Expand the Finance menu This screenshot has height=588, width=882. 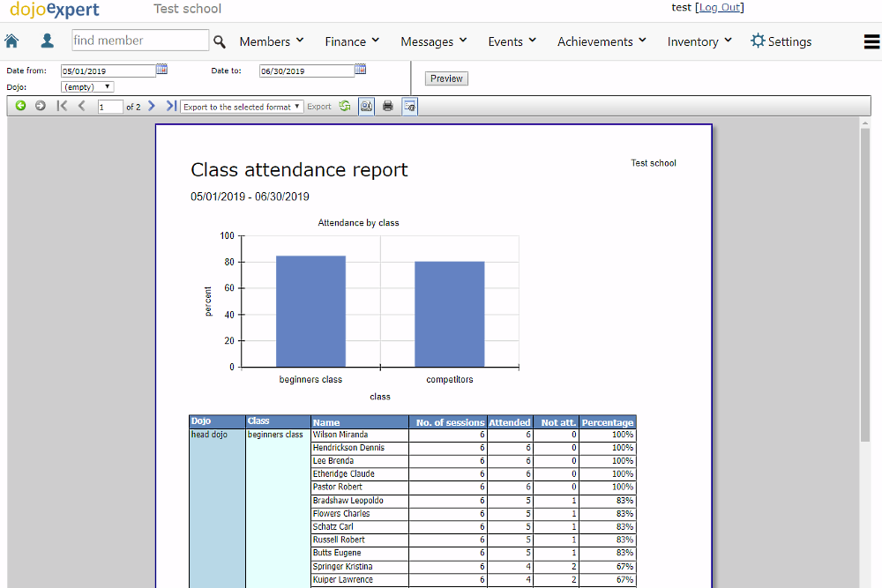[x=352, y=41]
